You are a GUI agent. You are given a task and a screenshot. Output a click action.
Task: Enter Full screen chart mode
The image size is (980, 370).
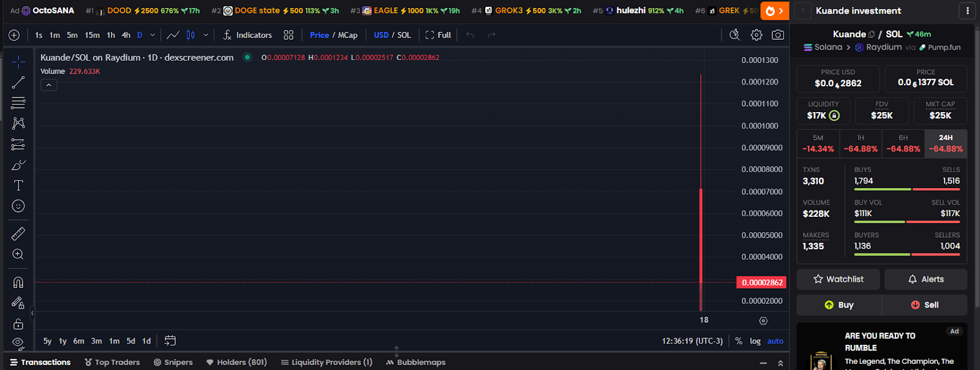(x=438, y=35)
